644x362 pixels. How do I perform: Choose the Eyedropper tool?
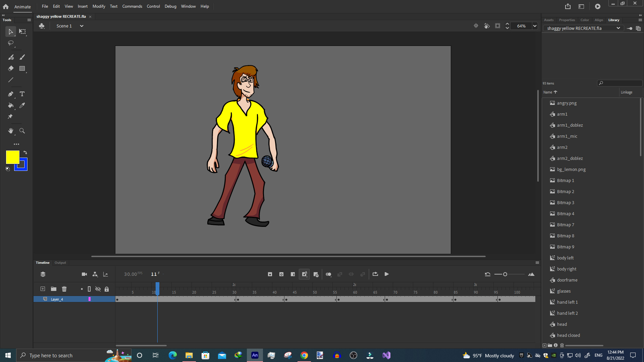tap(22, 106)
